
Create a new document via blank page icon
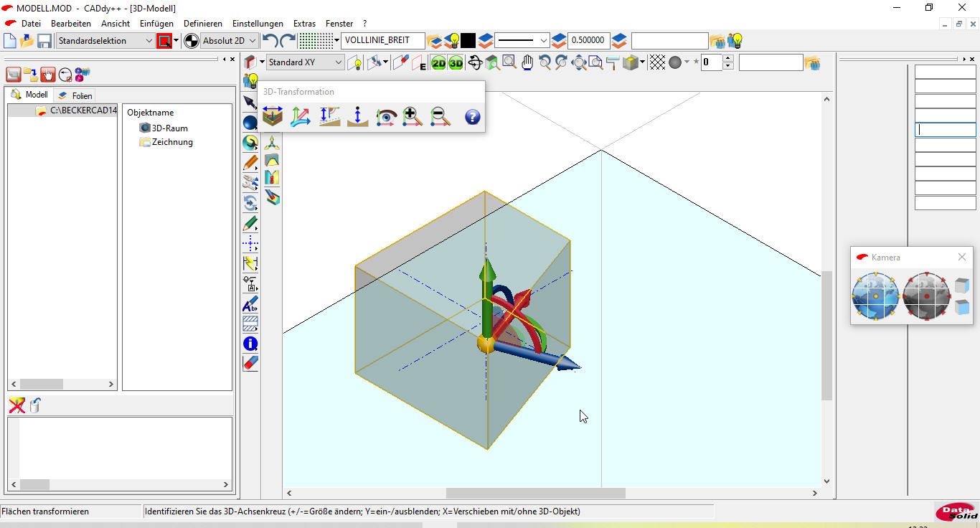point(10,41)
